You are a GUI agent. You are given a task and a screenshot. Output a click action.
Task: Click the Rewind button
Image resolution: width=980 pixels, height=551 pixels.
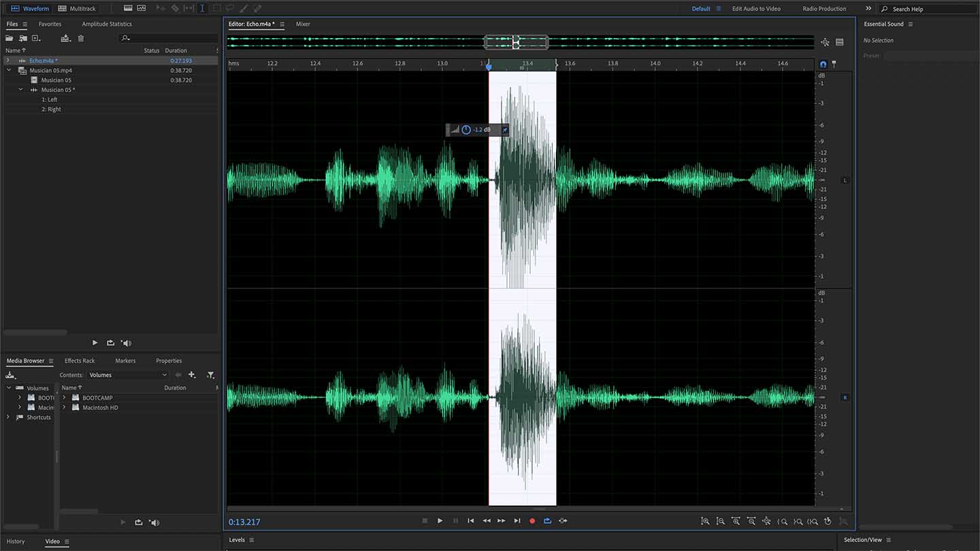pos(487,521)
